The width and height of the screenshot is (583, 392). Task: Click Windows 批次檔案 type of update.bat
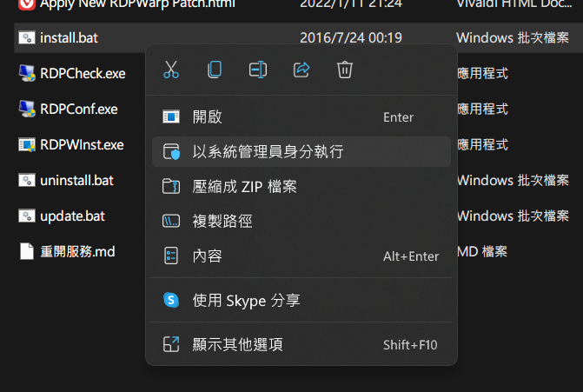pos(513,216)
